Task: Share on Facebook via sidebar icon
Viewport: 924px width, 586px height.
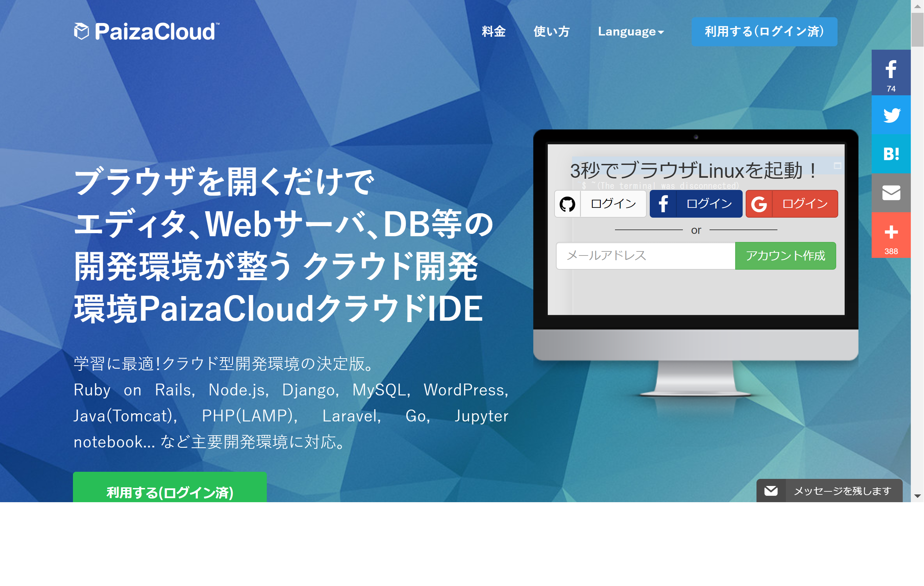Action: [x=891, y=73]
